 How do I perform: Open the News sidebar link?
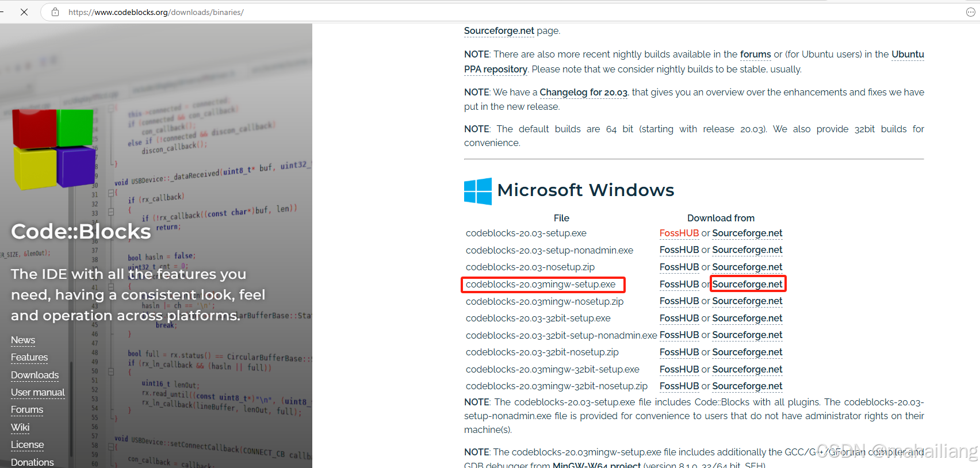click(x=23, y=340)
